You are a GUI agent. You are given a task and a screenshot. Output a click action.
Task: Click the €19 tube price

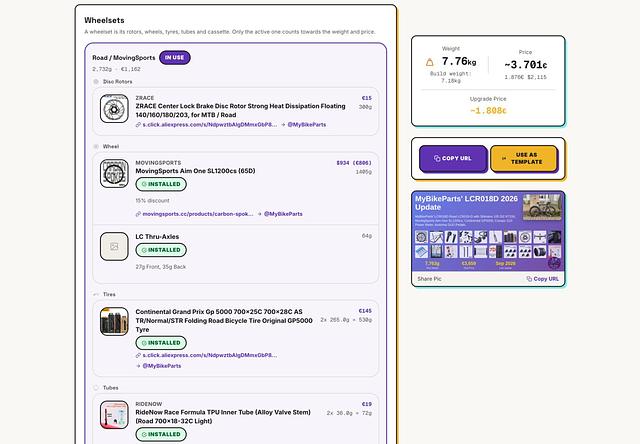pyautogui.click(x=367, y=404)
